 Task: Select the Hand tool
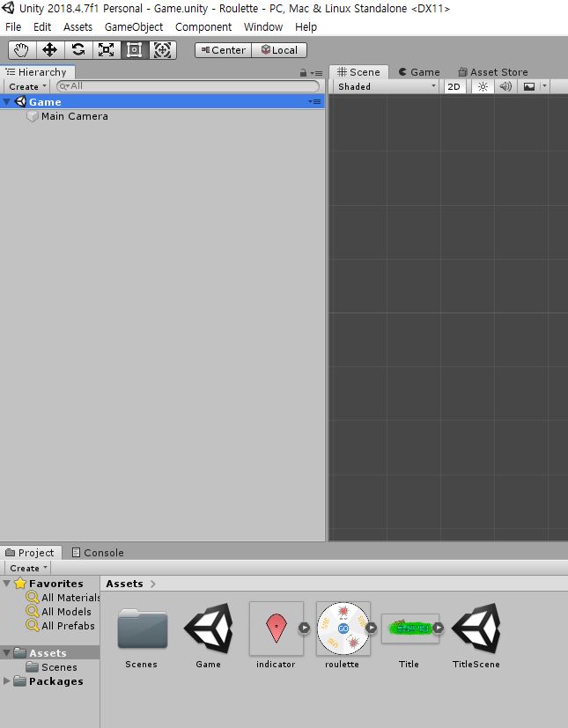point(21,49)
